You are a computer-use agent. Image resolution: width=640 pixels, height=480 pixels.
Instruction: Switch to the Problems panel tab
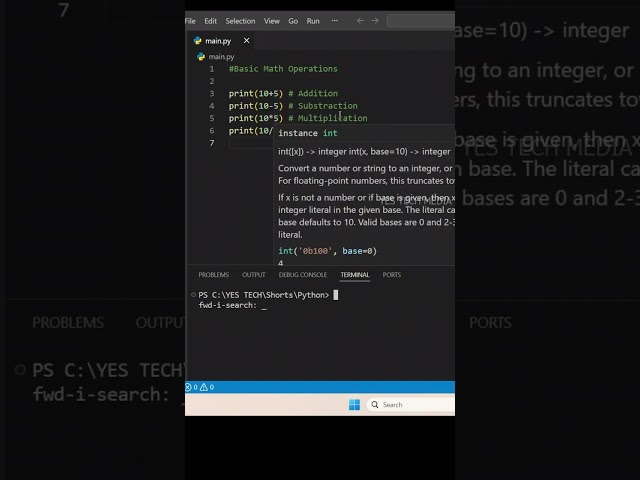213,275
